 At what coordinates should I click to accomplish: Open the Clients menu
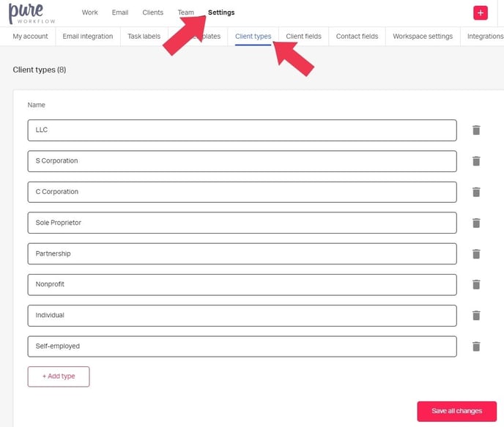[x=152, y=12]
